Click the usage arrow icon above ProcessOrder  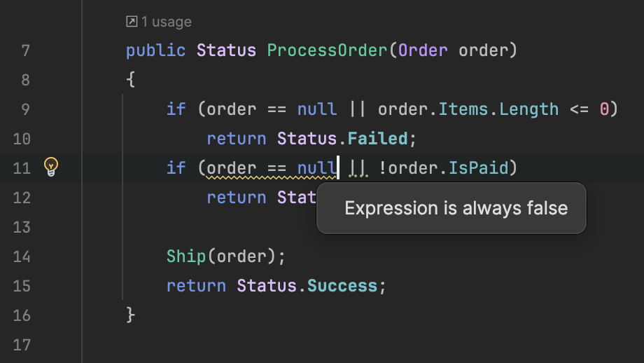[132, 22]
